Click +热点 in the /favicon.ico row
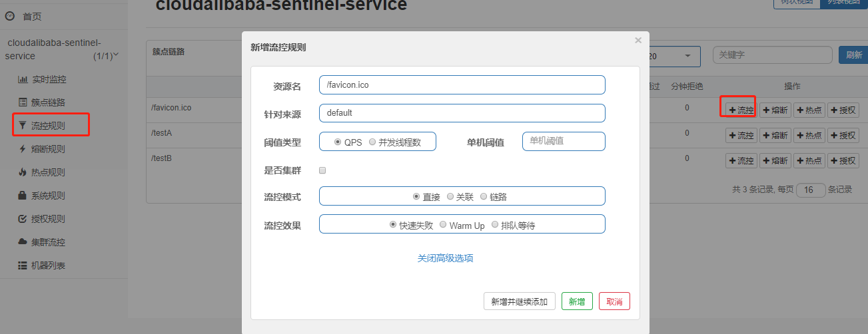The height and width of the screenshot is (334, 868). coord(809,110)
